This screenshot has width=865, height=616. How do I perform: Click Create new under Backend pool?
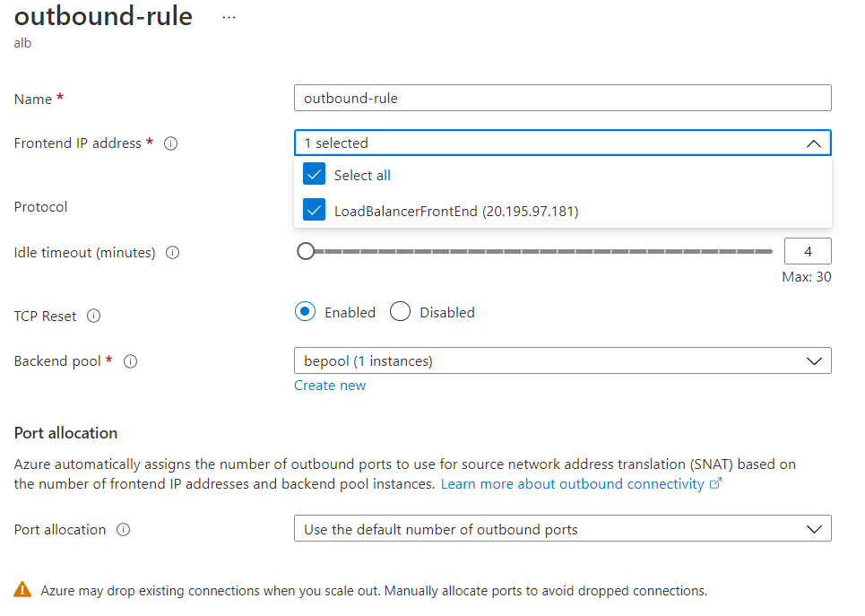coord(330,385)
